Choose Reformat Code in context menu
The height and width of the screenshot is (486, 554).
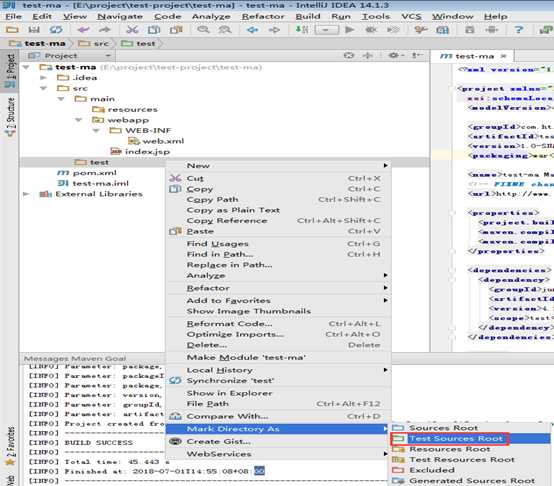[278, 324]
